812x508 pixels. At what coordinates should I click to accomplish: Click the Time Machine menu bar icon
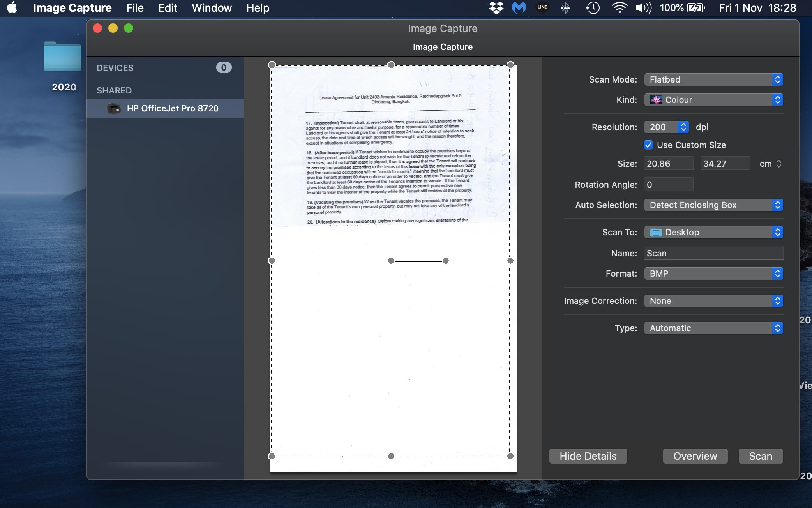pyautogui.click(x=592, y=8)
